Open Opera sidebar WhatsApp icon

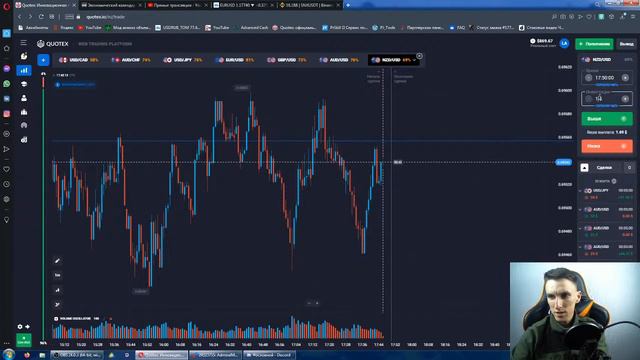pos(7,84)
